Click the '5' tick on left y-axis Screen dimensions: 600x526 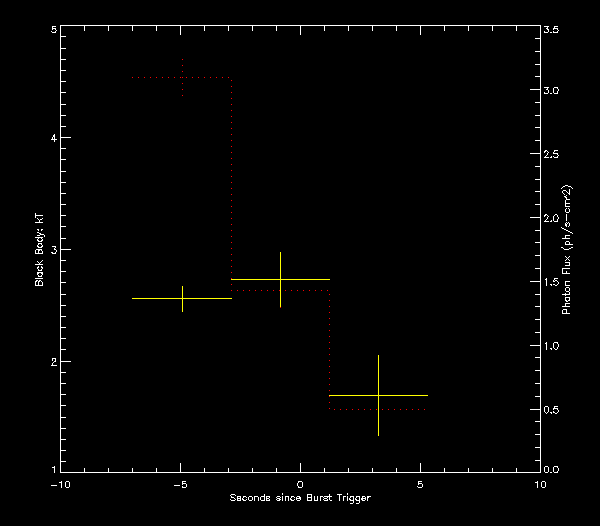click(x=52, y=30)
